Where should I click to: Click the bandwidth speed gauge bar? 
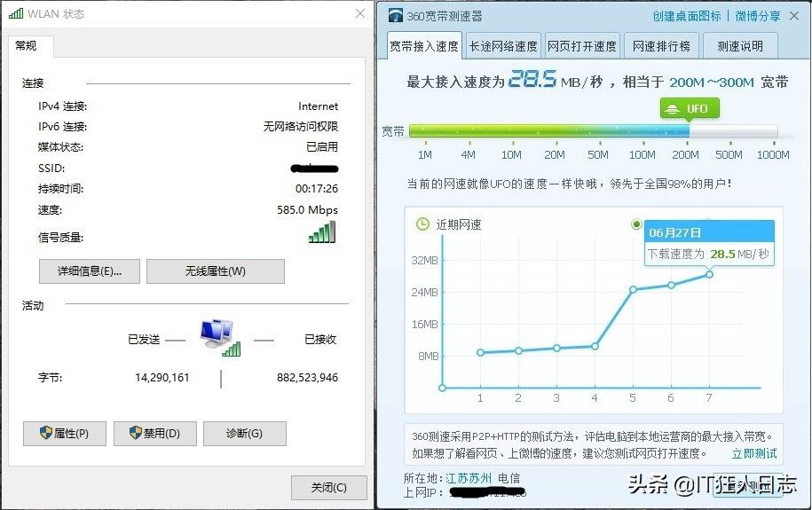592,131
